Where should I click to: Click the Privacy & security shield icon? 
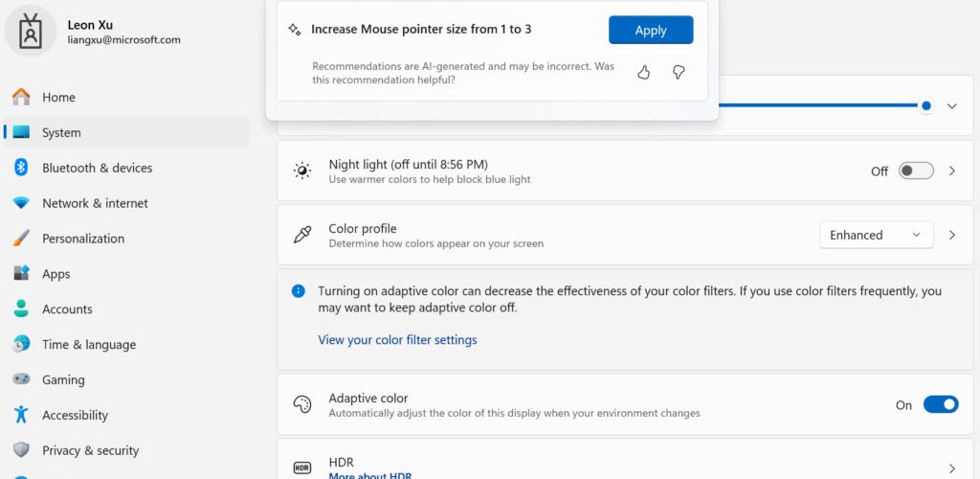click(21, 450)
